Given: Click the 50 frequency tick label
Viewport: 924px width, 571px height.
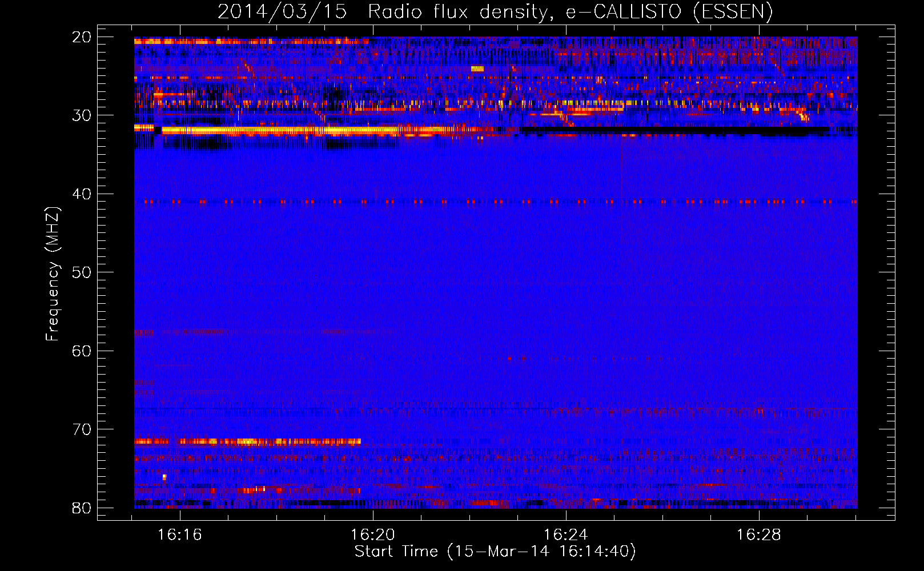Looking at the screenshot, I should coord(82,272).
